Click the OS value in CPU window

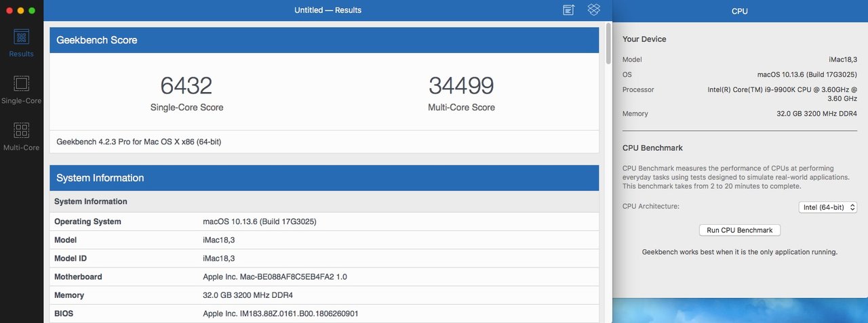point(807,74)
